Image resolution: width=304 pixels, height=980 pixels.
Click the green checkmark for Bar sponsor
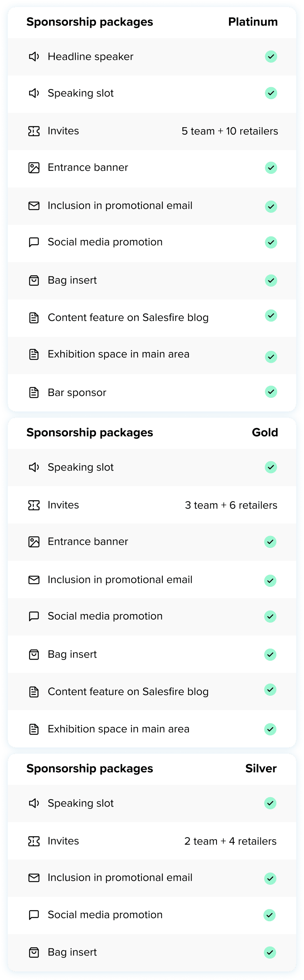pyautogui.click(x=271, y=392)
